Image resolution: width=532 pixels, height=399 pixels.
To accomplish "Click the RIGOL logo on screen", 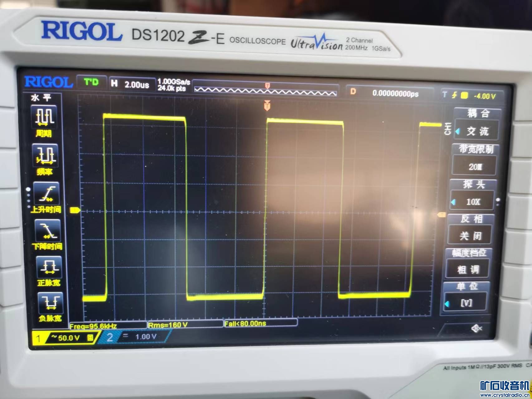I will 49,82.
